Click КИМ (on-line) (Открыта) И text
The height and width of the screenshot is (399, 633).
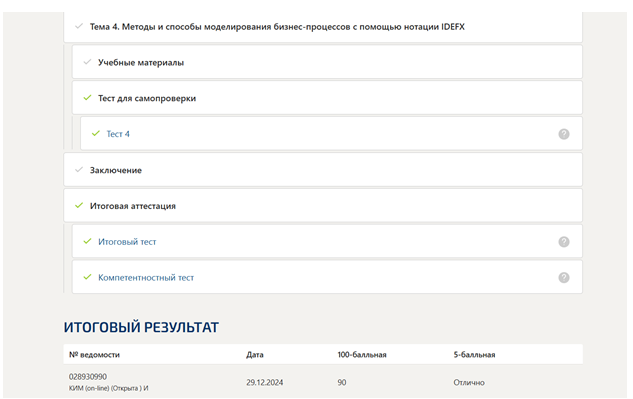pyautogui.click(x=109, y=388)
